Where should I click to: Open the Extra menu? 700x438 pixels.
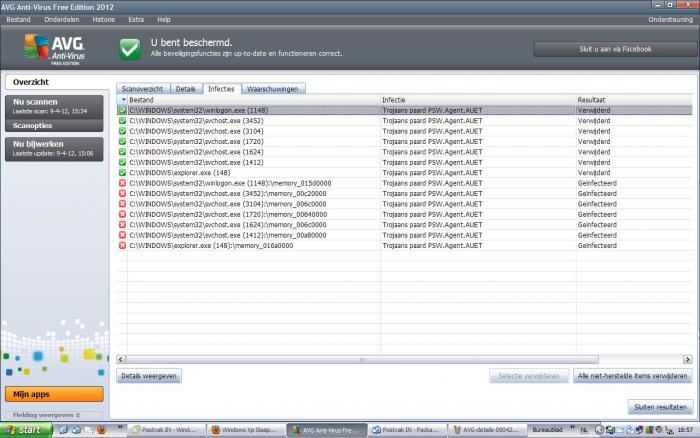coord(136,20)
